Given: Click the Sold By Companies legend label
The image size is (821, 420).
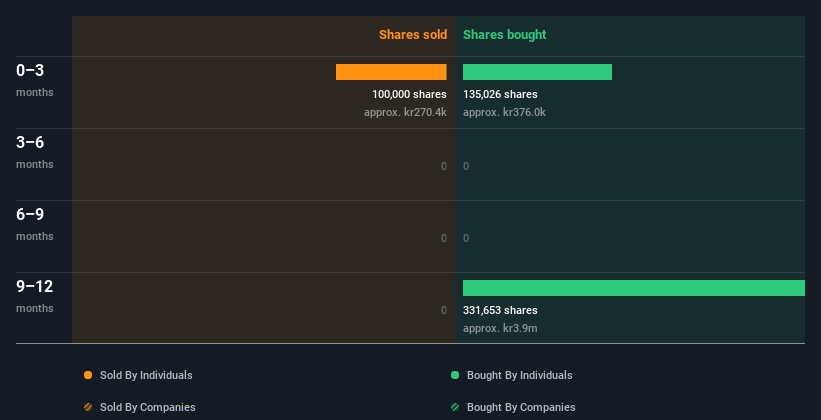Looking at the screenshot, I should pyautogui.click(x=148, y=407).
